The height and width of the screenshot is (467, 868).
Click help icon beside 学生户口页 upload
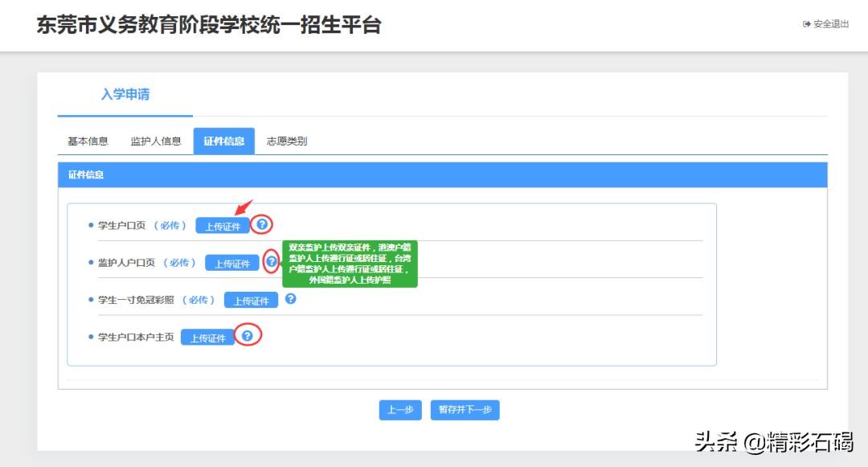[262, 224]
